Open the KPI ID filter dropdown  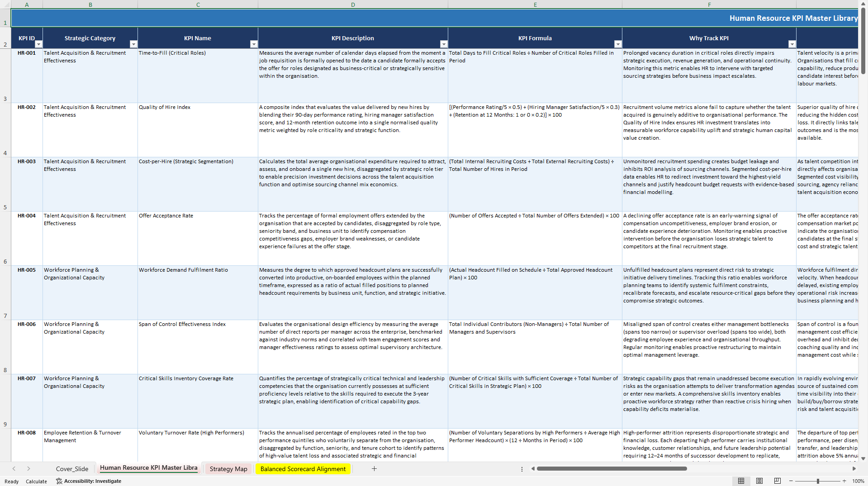pyautogui.click(x=38, y=44)
